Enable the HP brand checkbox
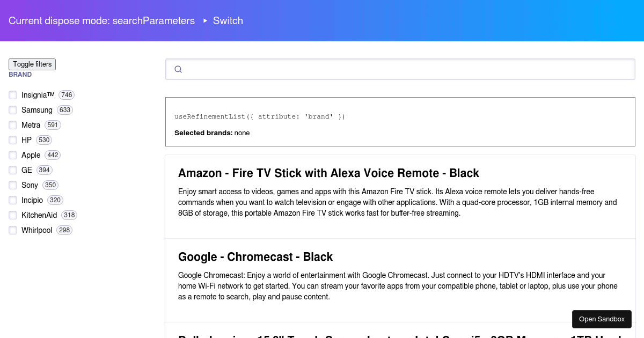The height and width of the screenshot is (338, 644). [x=13, y=140]
